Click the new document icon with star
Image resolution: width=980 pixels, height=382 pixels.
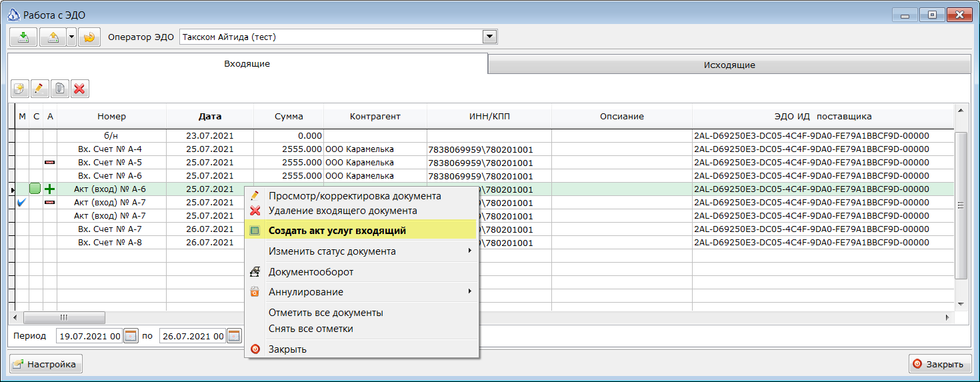[x=20, y=88]
